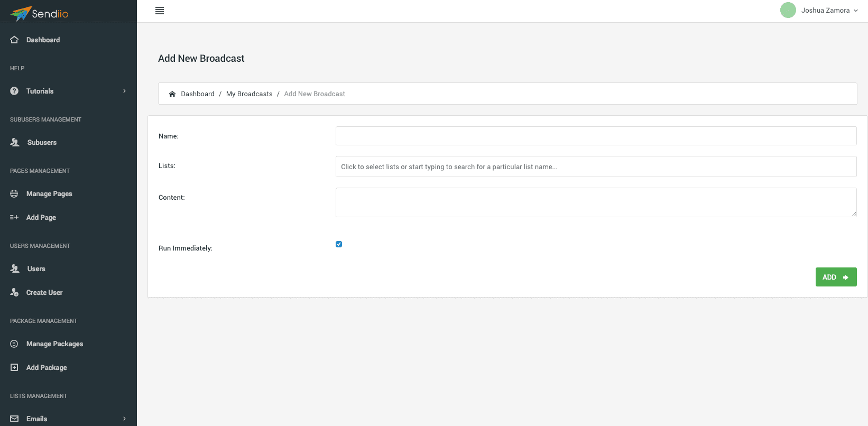Screen dimensions: 868x426
Task: Click the Sendiio logo
Action: [x=40, y=13]
